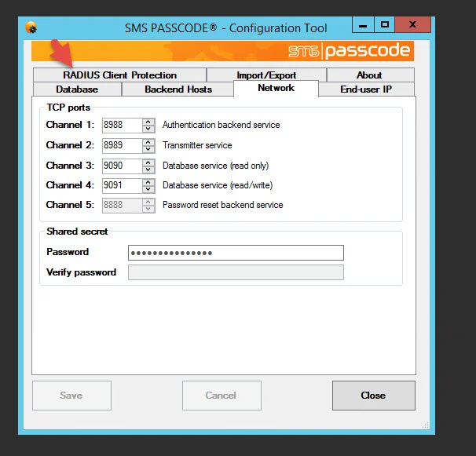
Task: Click 'Database service (read/write)' text
Action: (x=218, y=185)
